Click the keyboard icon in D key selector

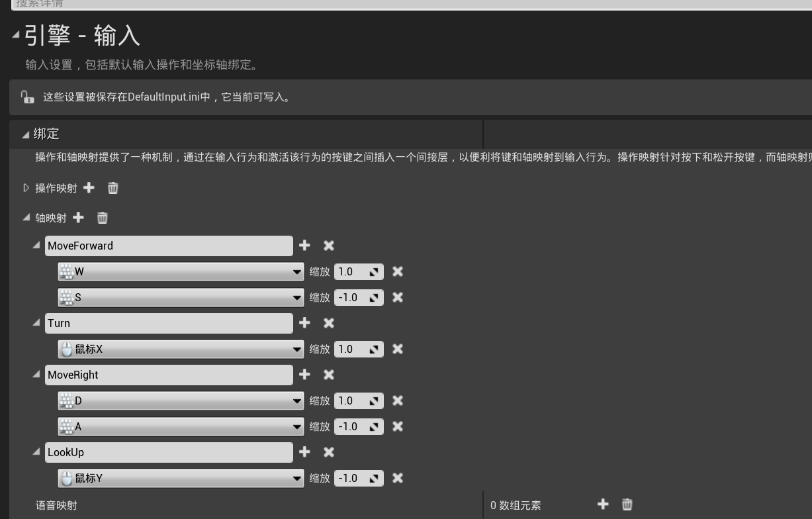point(66,401)
